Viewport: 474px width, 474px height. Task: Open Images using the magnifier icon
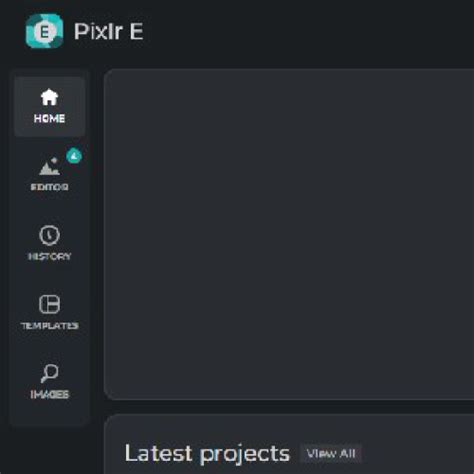tap(49, 373)
